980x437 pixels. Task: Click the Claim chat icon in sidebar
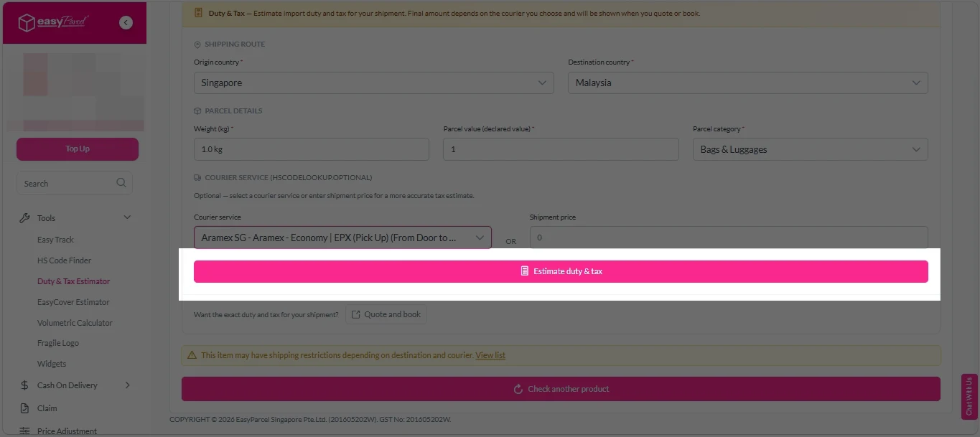point(24,408)
